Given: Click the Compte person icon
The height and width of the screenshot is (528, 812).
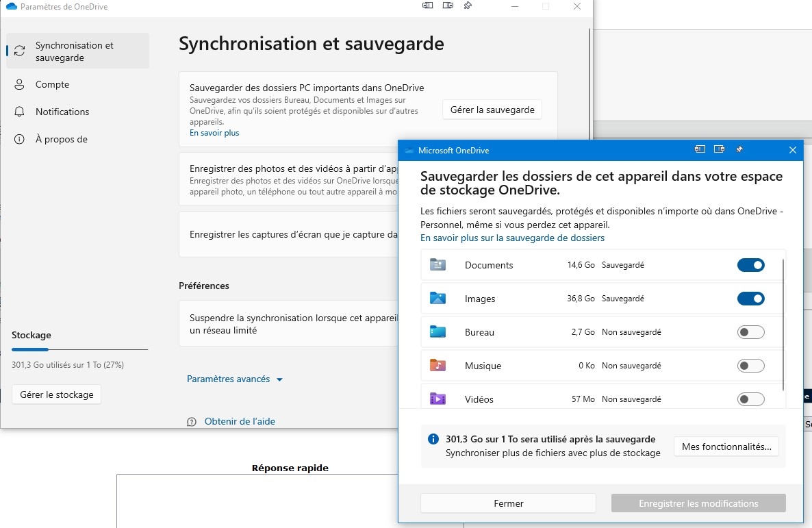Looking at the screenshot, I should [19, 84].
